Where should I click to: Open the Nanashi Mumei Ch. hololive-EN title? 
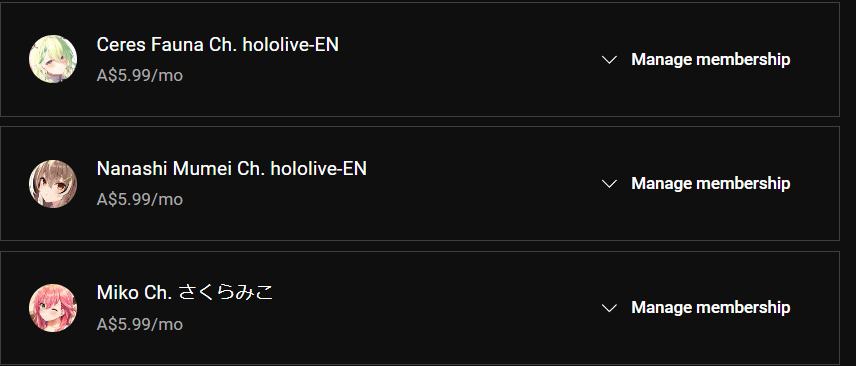pos(231,169)
